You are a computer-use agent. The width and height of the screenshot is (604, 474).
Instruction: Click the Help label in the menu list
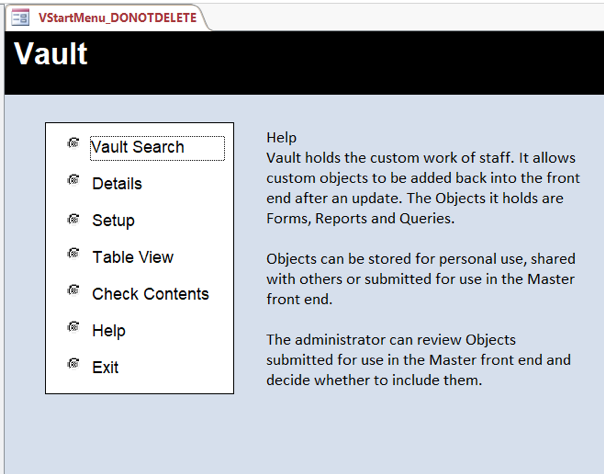point(108,331)
